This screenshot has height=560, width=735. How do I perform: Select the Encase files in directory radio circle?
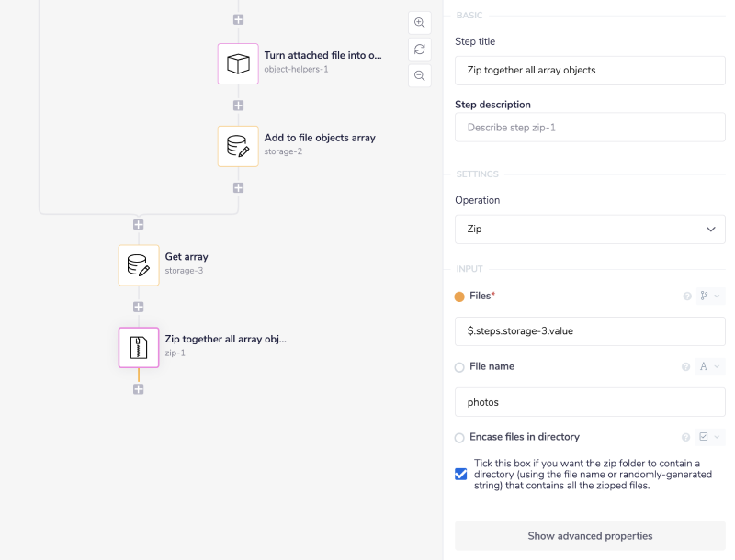point(459,438)
